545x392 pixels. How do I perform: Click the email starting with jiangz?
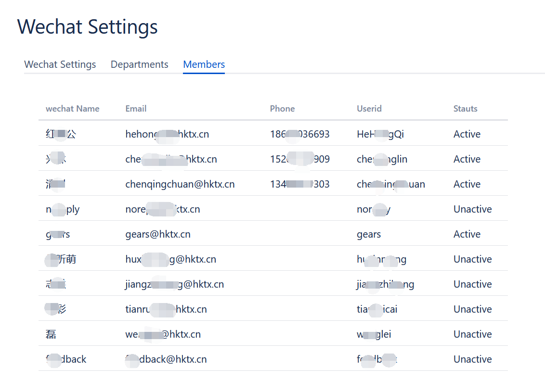coord(174,284)
